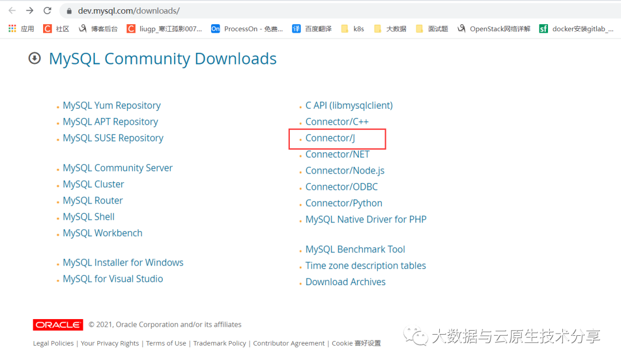621x364 pixels.
Task: Click the address bar URL field
Action: click(x=340, y=11)
